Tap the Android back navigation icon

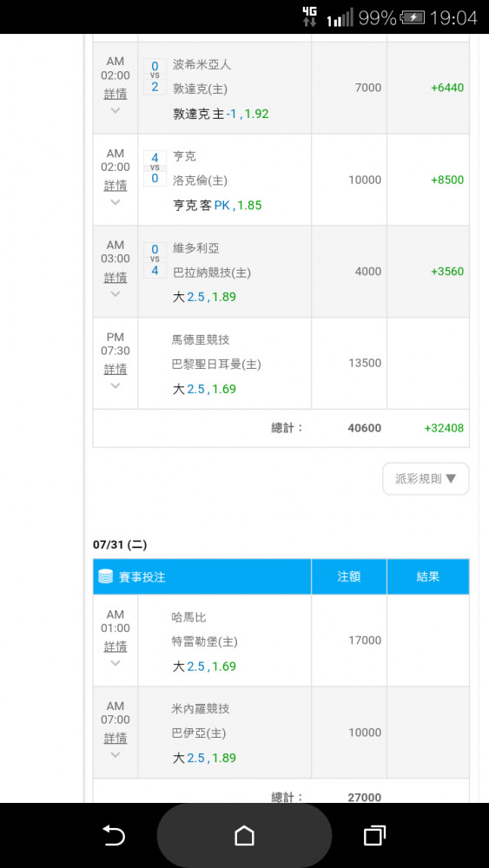114,835
